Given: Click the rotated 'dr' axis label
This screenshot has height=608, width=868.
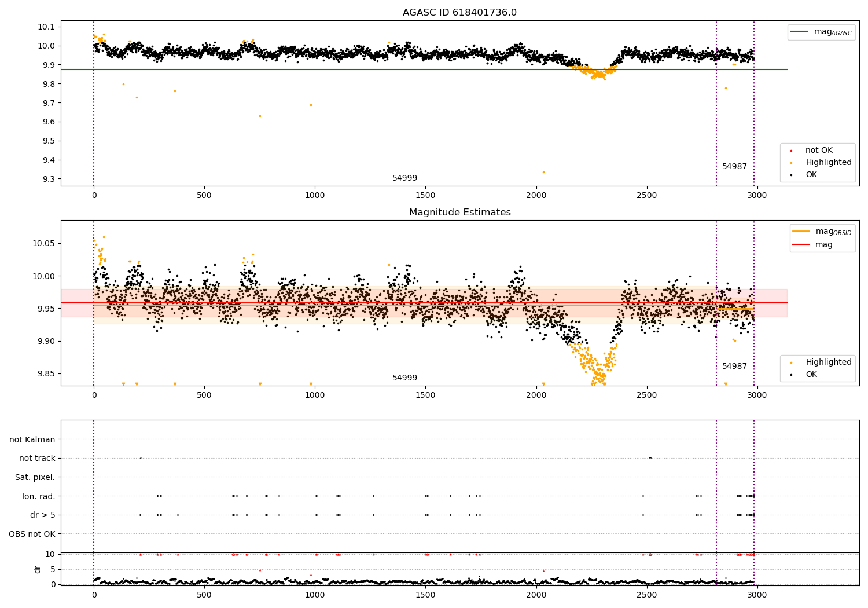Looking at the screenshot, I should (x=38, y=569).
